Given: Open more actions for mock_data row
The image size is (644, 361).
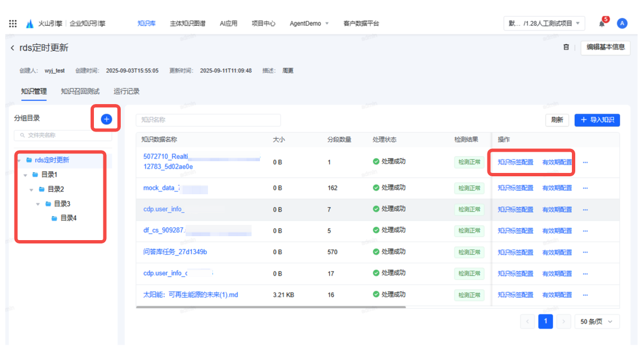Looking at the screenshot, I should tap(585, 188).
